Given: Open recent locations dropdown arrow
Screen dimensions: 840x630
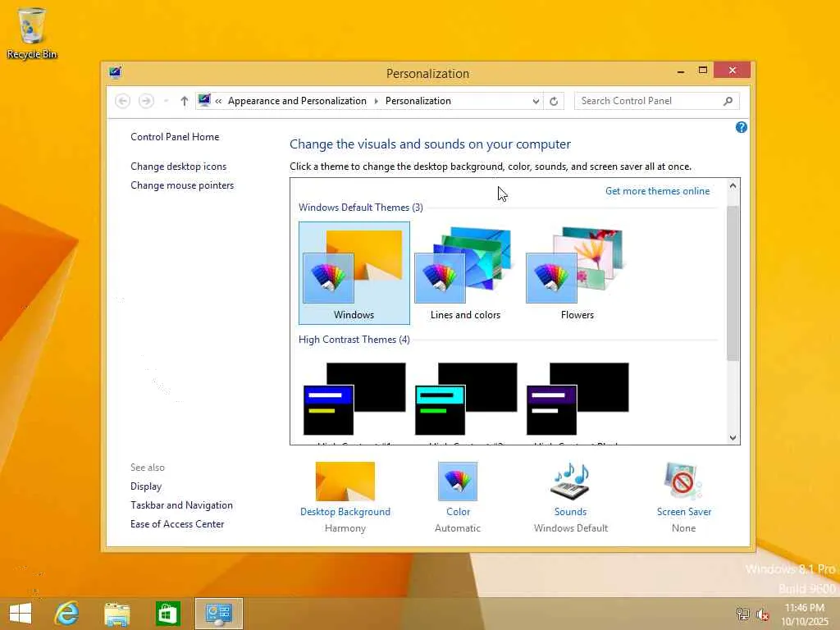Looking at the screenshot, I should pos(166,101).
